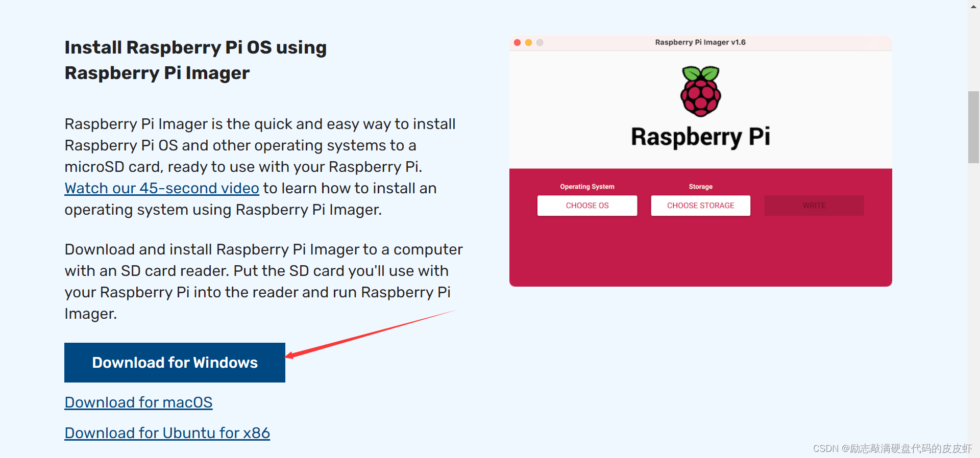
Task: Click the Operating System label in Imager
Action: pyautogui.click(x=587, y=187)
